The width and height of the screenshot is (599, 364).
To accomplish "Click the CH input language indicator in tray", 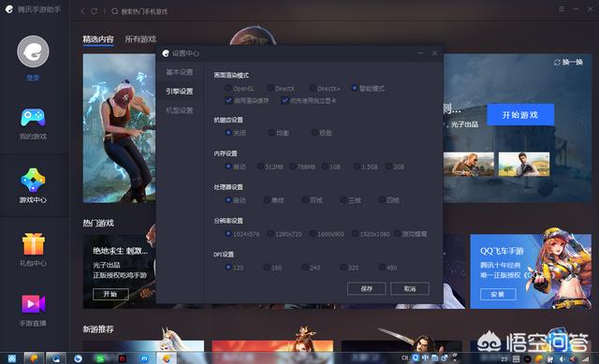I will coord(405,357).
